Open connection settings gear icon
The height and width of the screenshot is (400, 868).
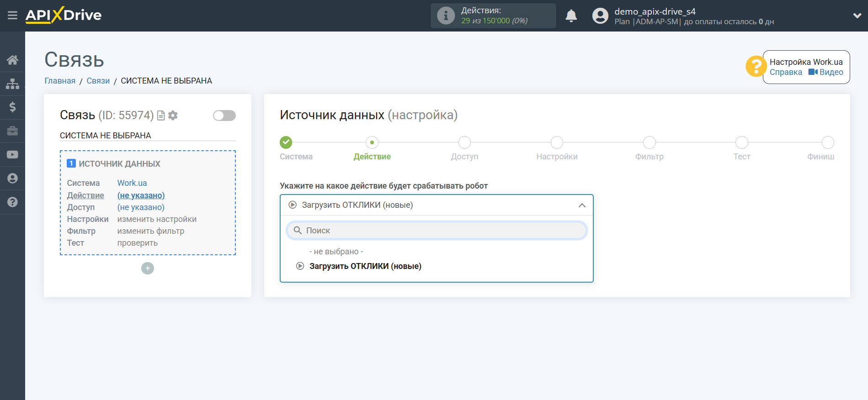pos(173,116)
